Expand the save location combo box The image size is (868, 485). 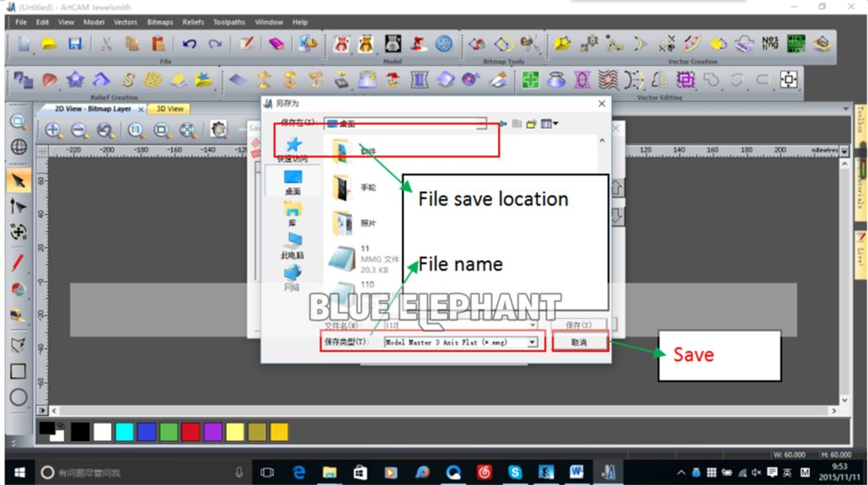[481, 124]
